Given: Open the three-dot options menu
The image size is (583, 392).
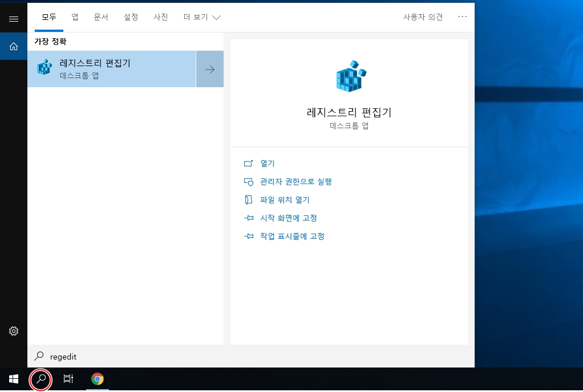Looking at the screenshot, I should click(x=462, y=17).
